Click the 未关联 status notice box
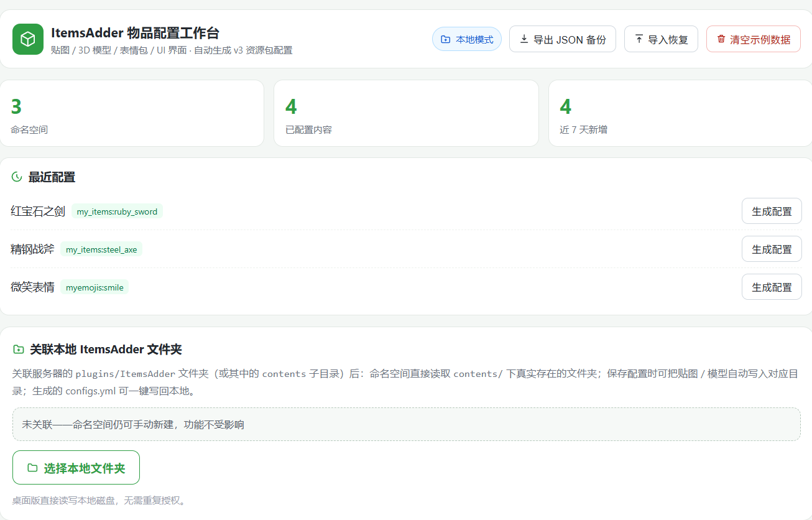812x520 pixels. pos(406,424)
